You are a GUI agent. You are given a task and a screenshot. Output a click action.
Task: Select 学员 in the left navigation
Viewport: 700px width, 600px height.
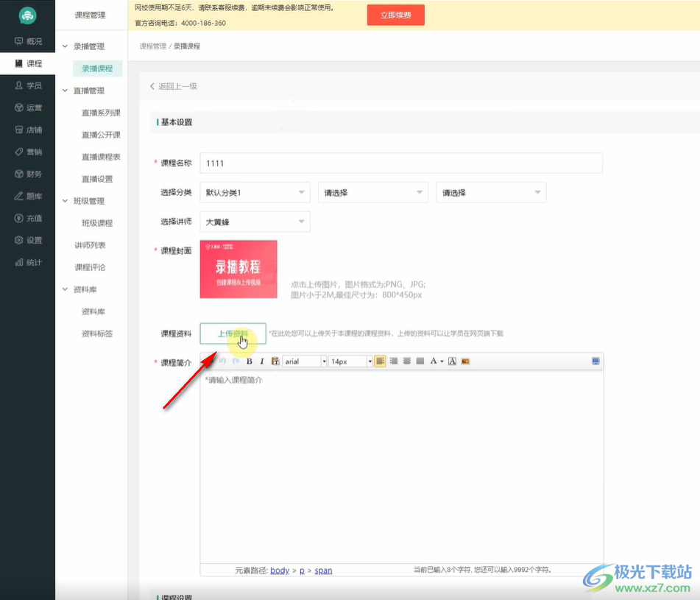28,86
